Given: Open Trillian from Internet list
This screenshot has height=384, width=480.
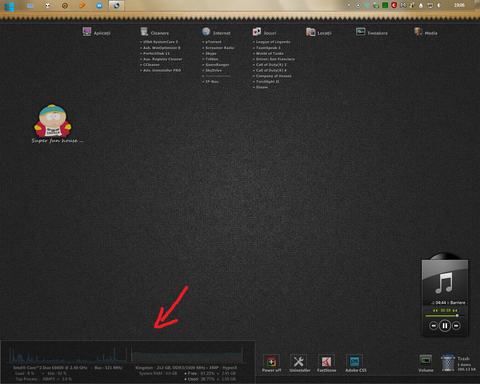Looking at the screenshot, I should coord(212,59).
